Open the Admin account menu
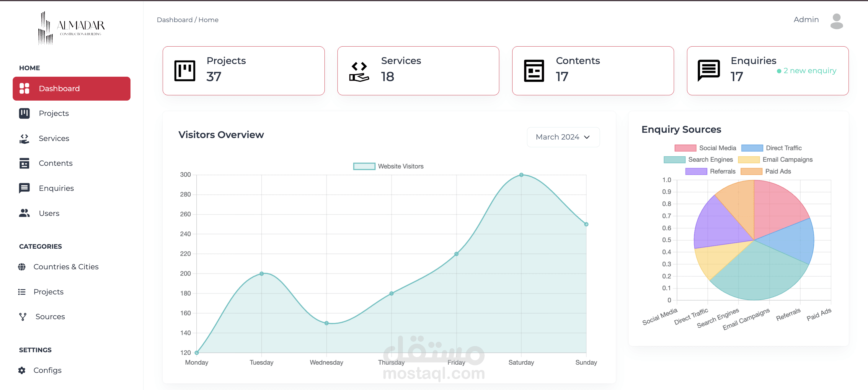Image resolution: width=868 pixels, height=390 pixels. (x=806, y=19)
